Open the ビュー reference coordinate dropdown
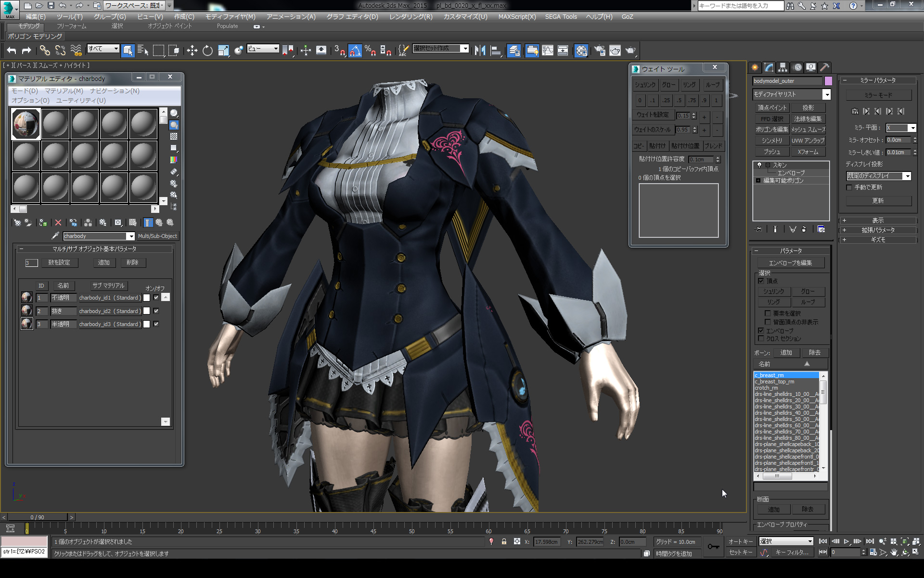Image resolution: width=924 pixels, height=578 pixels. pyautogui.click(x=276, y=48)
